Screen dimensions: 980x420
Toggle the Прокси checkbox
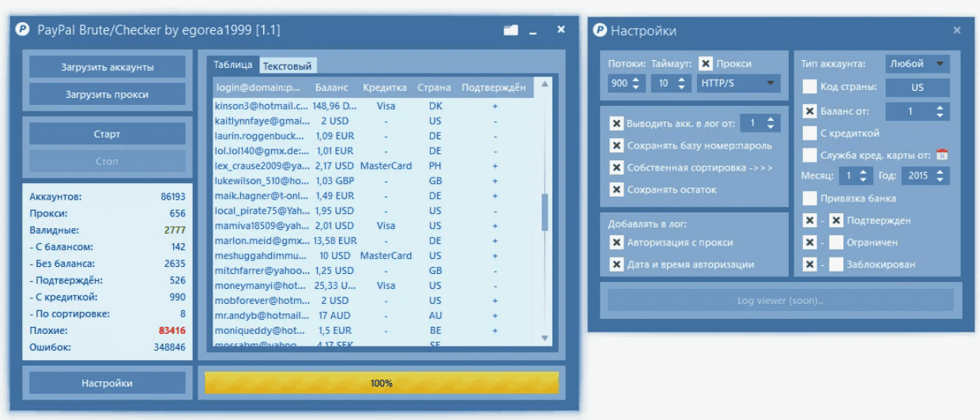(707, 64)
